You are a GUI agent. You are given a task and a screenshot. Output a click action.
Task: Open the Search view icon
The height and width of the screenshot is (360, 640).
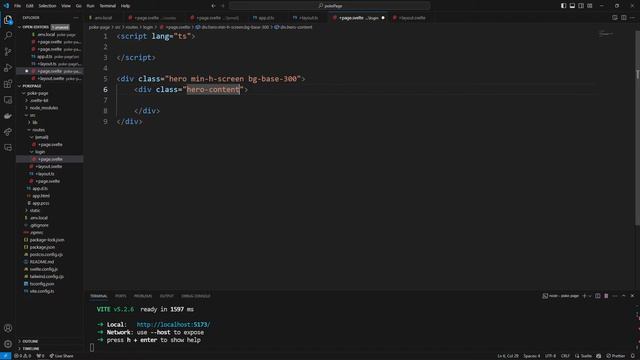point(8,36)
